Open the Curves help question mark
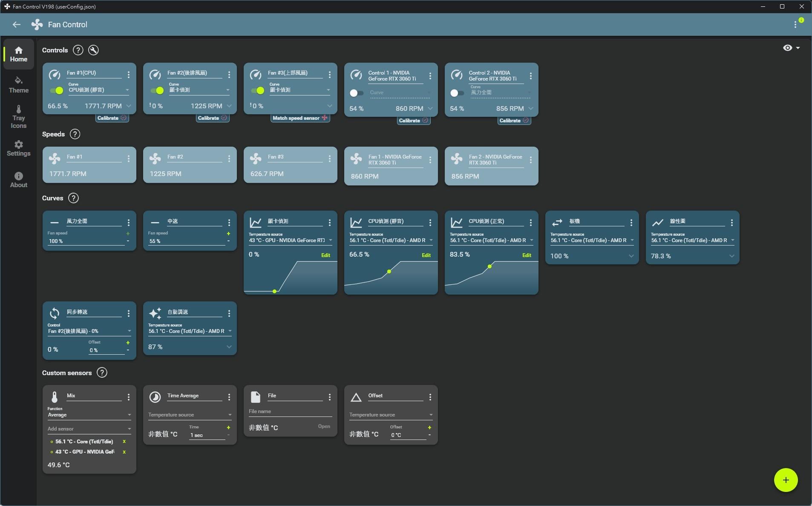Viewport: 812px width, 506px height. pos(73,198)
